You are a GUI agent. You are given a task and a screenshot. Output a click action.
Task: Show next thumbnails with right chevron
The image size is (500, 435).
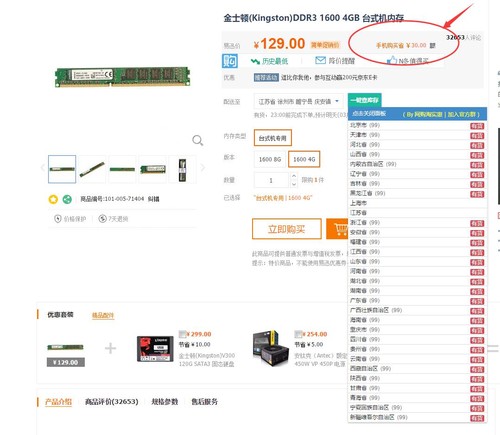pyautogui.click(x=202, y=168)
